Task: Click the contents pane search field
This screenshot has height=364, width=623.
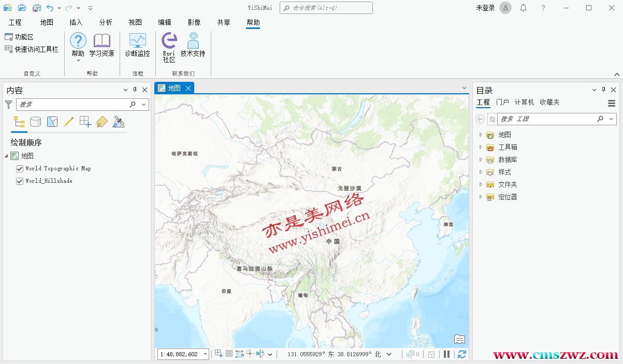Action: (73, 105)
